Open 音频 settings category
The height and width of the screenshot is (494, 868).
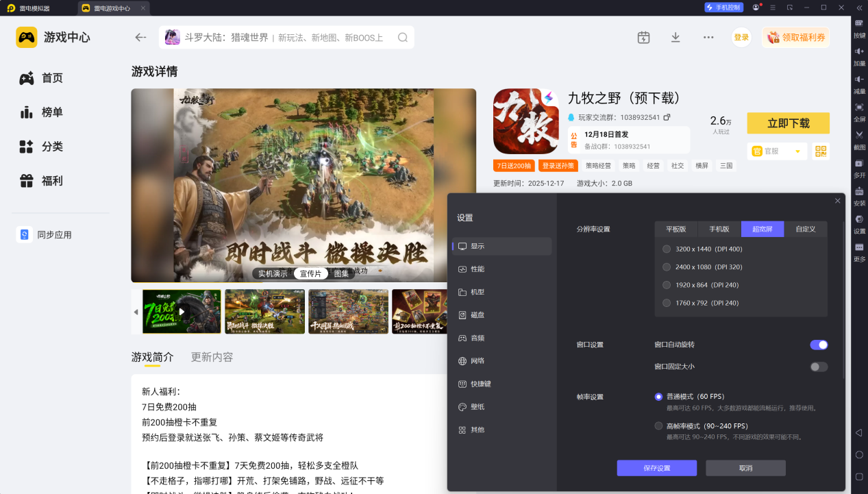tap(502, 338)
